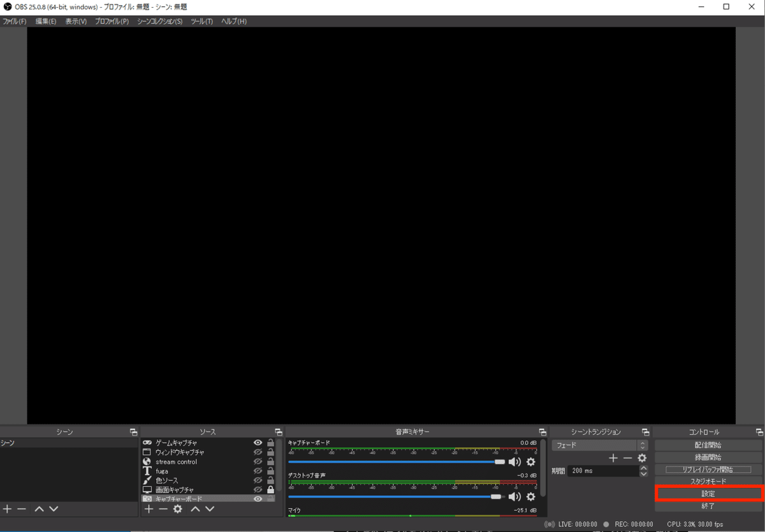Open the ファイル(F) menu
Image resolution: width=765 pixels, height=532 pixels.
(x=13, y=21)
